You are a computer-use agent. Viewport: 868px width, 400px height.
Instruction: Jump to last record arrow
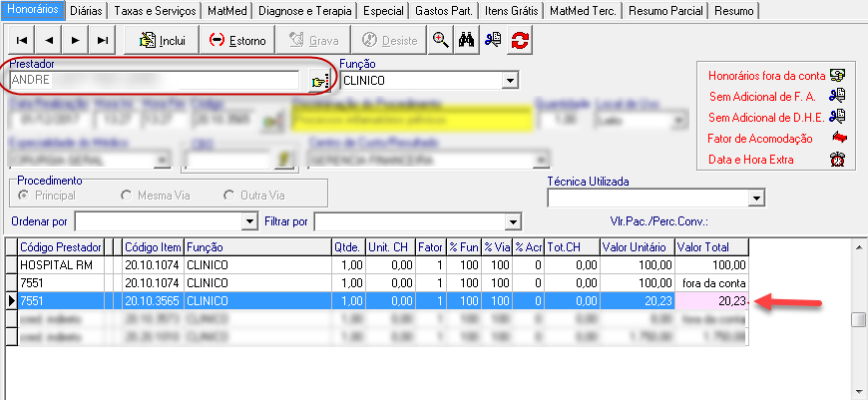point(103,40)
